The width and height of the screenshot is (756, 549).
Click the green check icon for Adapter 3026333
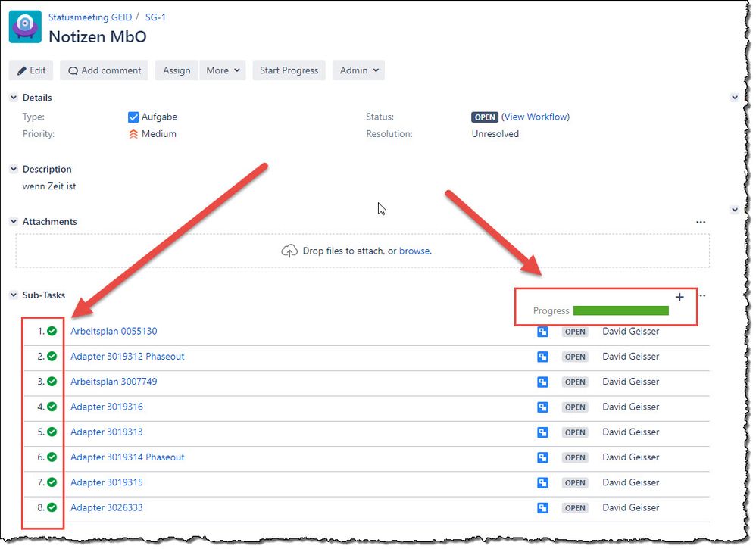[x=52, y=507]
